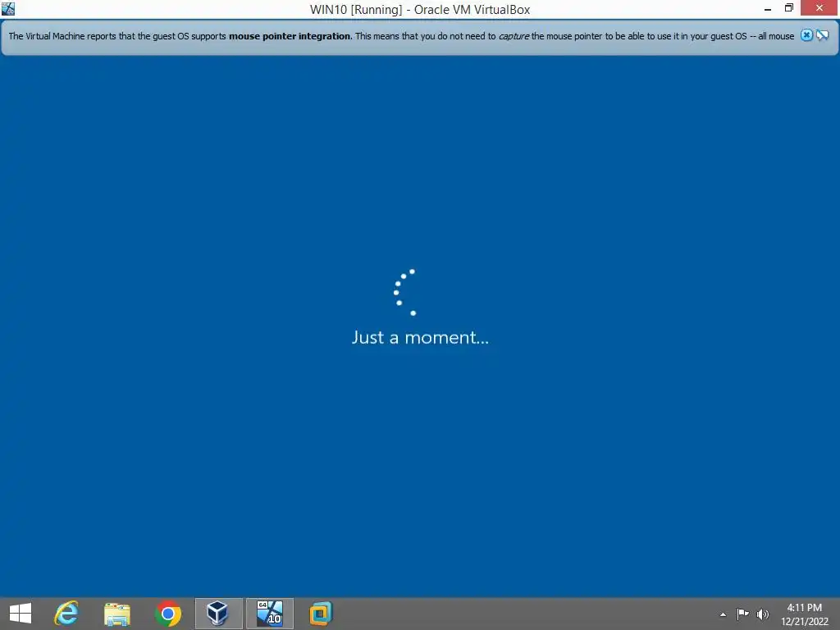This screenshot has width=840, height=630.
Task: Dismiss the mouse pointer integration notification
Action: 806,35
